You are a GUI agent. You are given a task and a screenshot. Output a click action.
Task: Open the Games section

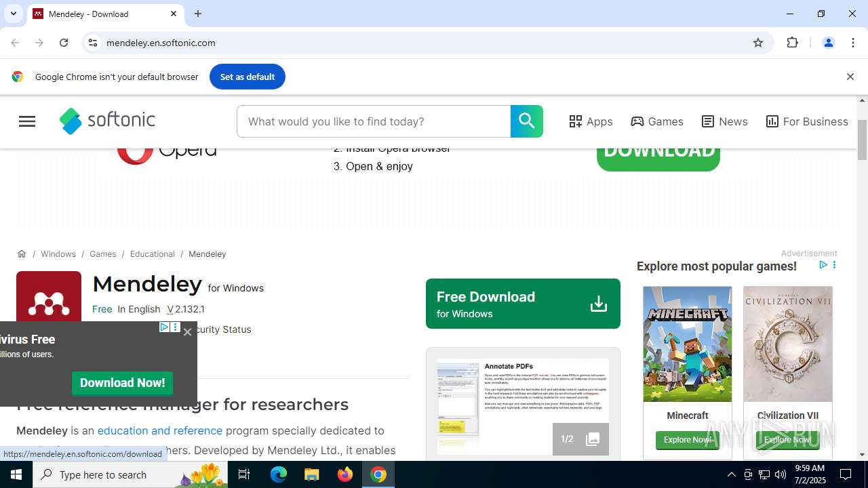[657, 121]
